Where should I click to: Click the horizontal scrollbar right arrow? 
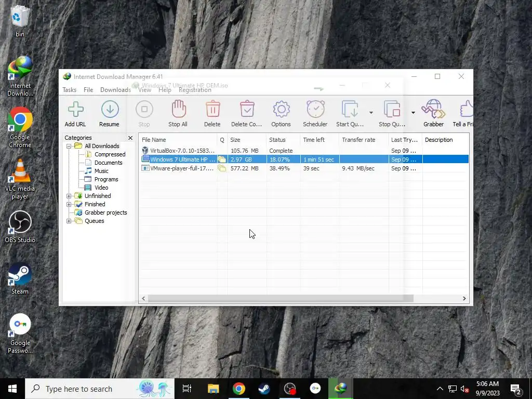pyautogui.click(x=464, y=299)
